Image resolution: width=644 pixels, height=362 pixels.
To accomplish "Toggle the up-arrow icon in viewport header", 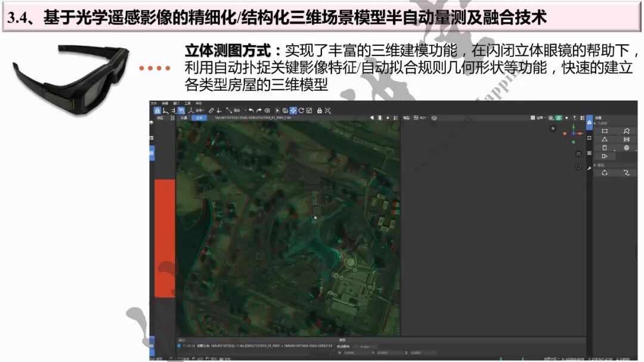I will click(x=574, y=118).
